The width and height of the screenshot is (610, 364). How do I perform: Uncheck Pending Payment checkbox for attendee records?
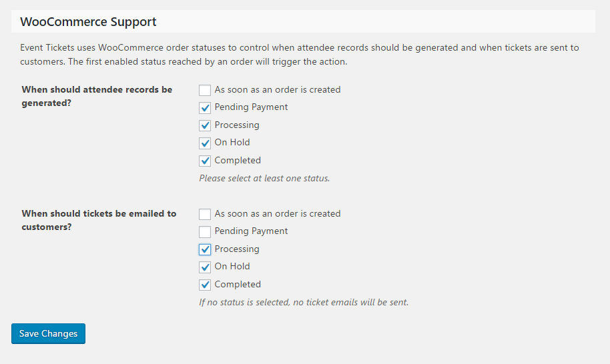(205, 107)
